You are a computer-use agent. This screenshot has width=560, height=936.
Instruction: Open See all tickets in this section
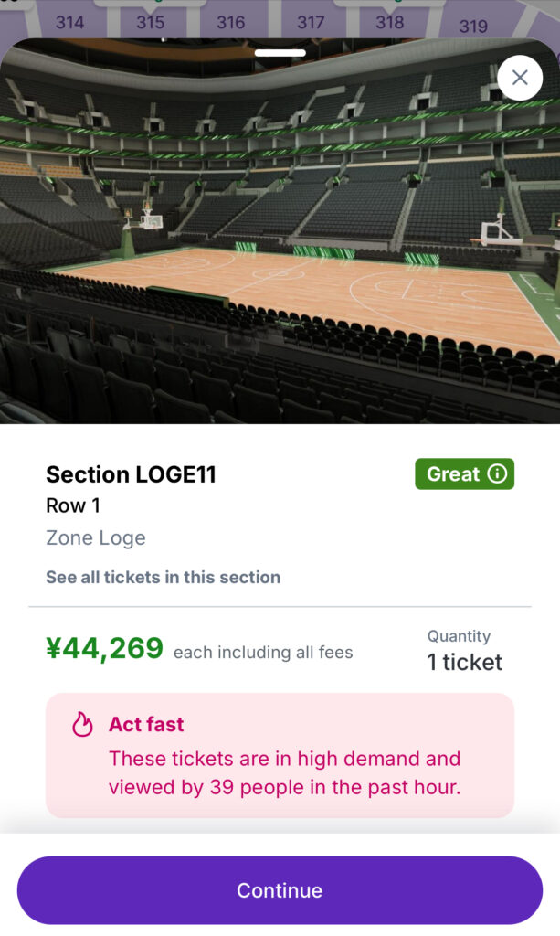click(x=163, y=577)
